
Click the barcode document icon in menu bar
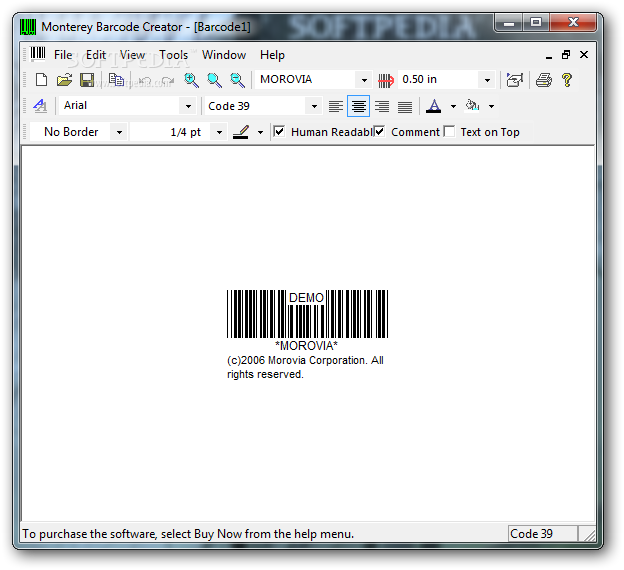pos(38,54)
